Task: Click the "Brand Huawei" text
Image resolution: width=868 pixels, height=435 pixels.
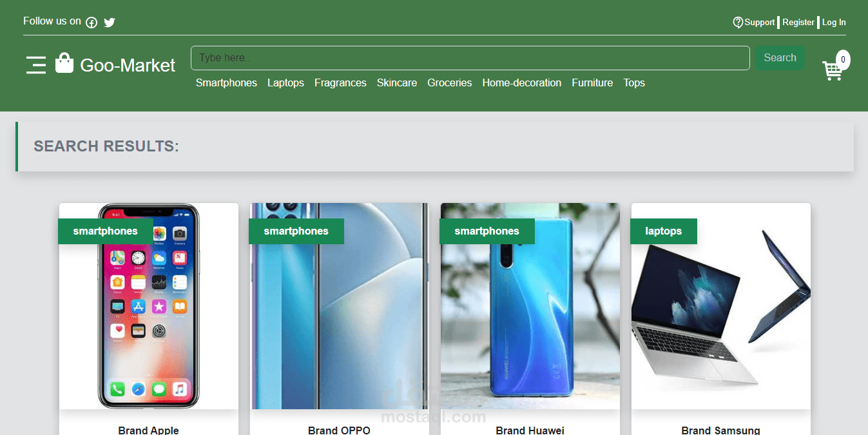Action: click(530, 430)
